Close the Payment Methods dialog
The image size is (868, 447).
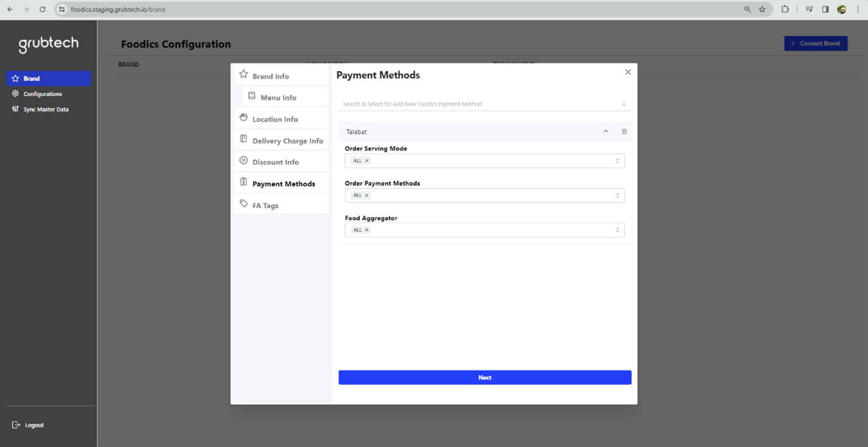[628, 72]
